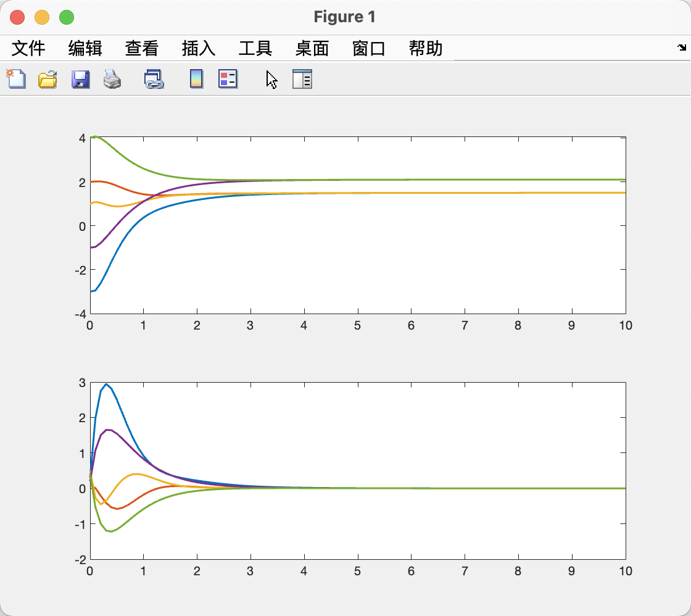The width and height of the screenshot is (691, 616).
Task: Minimize the Figure 1 window
Action: pos(42,17)
